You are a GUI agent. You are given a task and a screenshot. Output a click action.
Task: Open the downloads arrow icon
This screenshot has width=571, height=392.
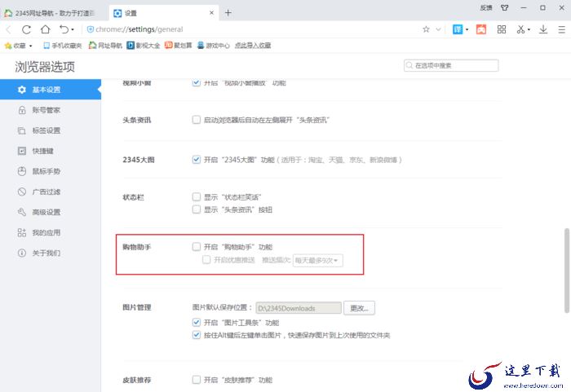coord(543,29)
